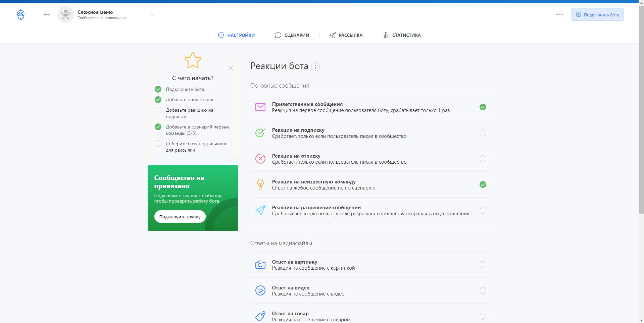Click the scrollbar down arrow
The width and height of the screenshot is (644, 323).
[x=641, y=320]
